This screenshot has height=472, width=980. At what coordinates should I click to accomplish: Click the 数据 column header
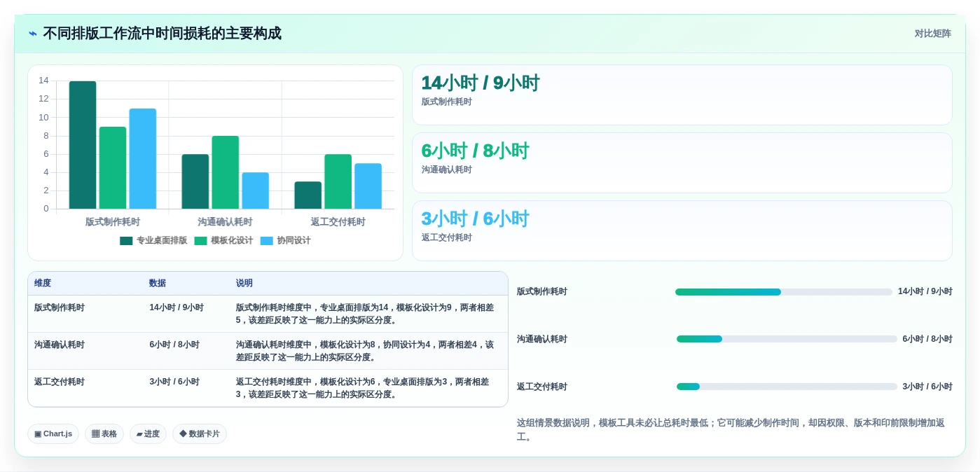click(158, 283)
